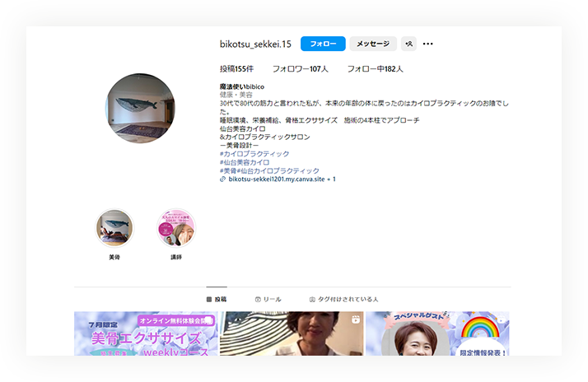Open hashtag #仙台美容カイロ

coord(245,162)
